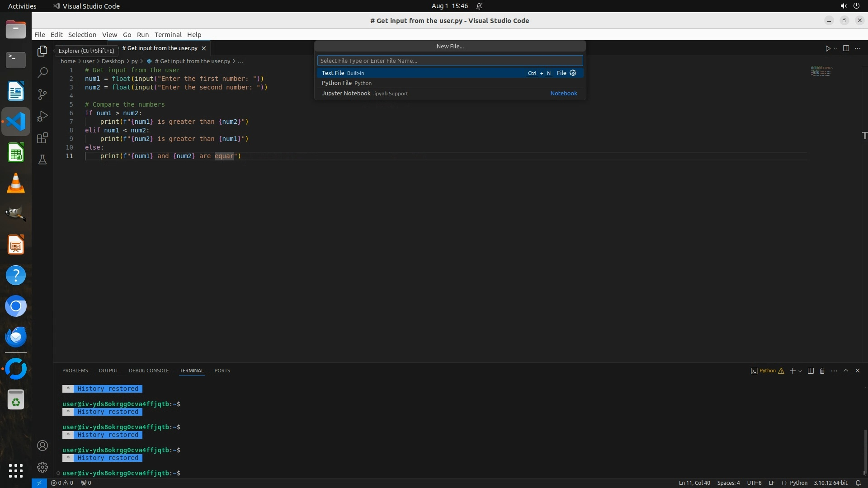Expand the run button dropdown arrow

[x=835, y=48]
